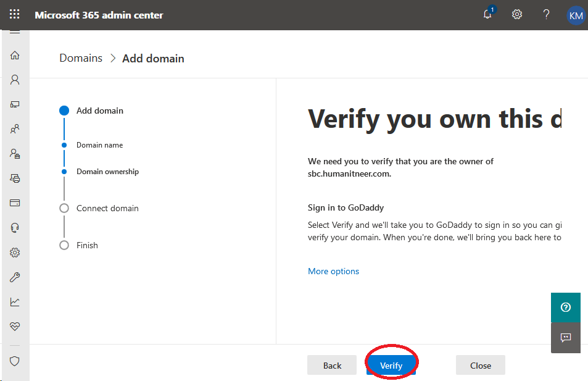588x381 pixels.
Task: Open Security shield icon in sidebar
Action: 15,361
